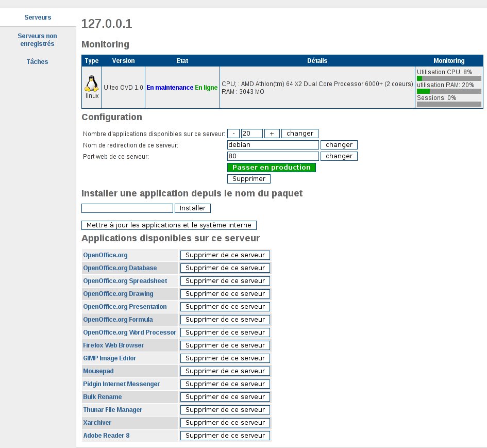Go to Serveurs non enregistrés
This screenshot has width=487, height=448.
[37, 40]
